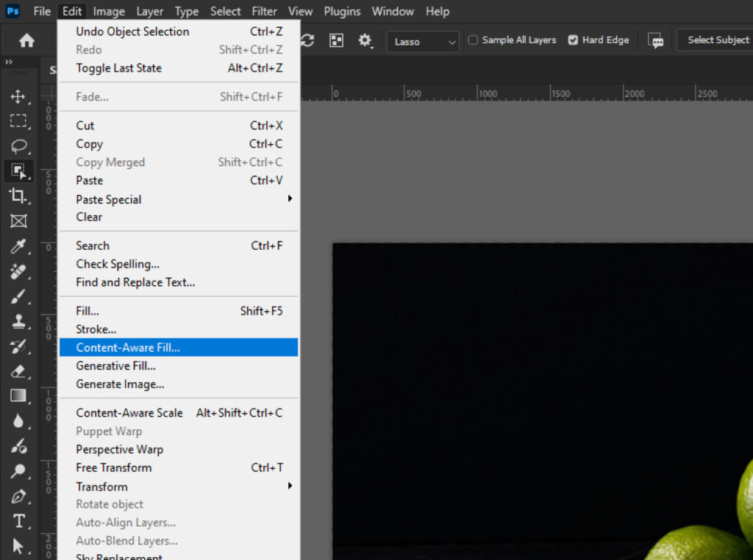Image resolution: width=753 pixels, height=560 pixels.
Task: Open the Help menu
Action: click(438, 11)
